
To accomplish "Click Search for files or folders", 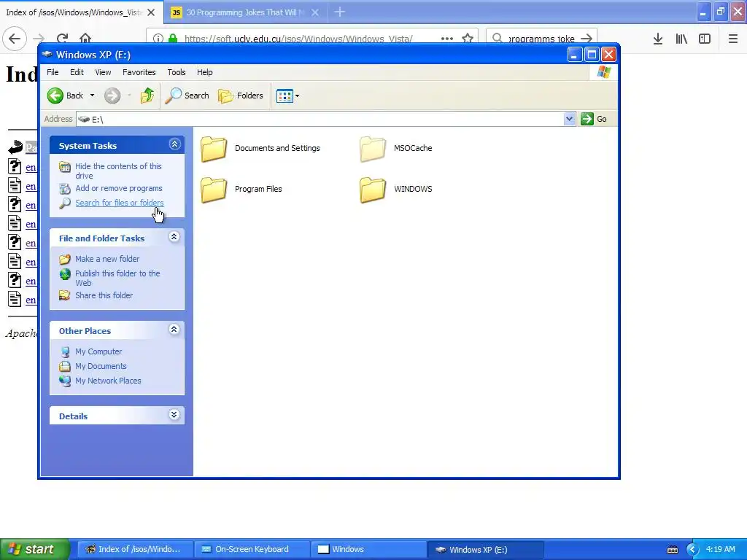I will (x=119, y=203).
